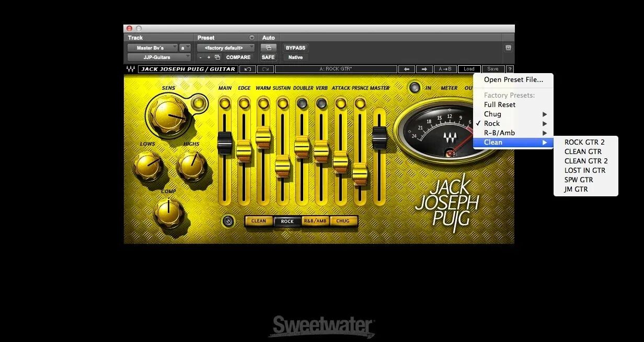Click the Native button
Image resolution: width=644 pixels, height=342 pixels.
point(295,57)
